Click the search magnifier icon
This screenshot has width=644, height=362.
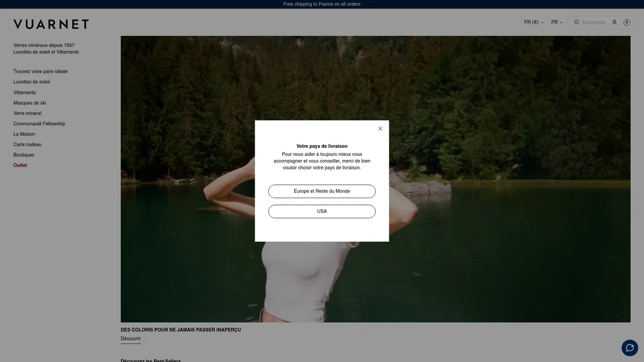click(577, 22)
